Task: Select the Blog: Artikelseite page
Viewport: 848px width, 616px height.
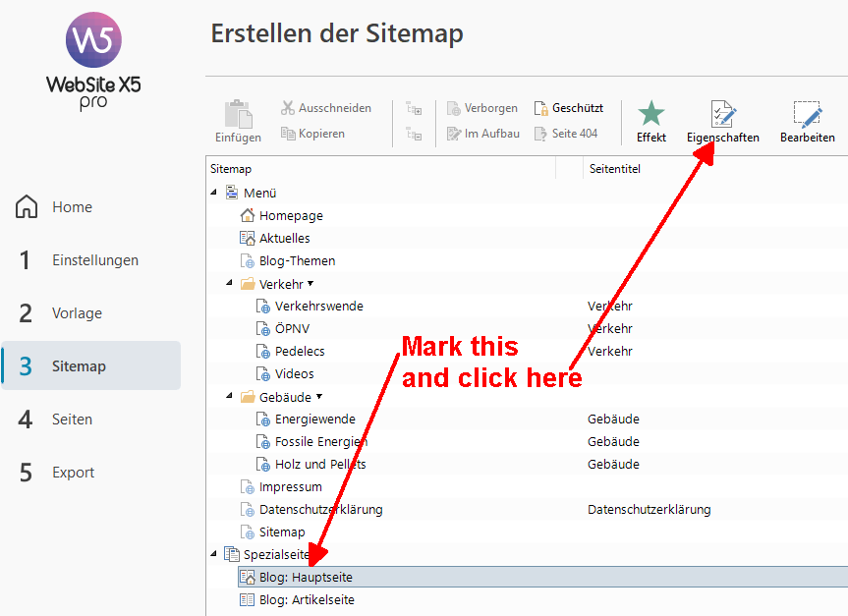Action: coord(306,600)
